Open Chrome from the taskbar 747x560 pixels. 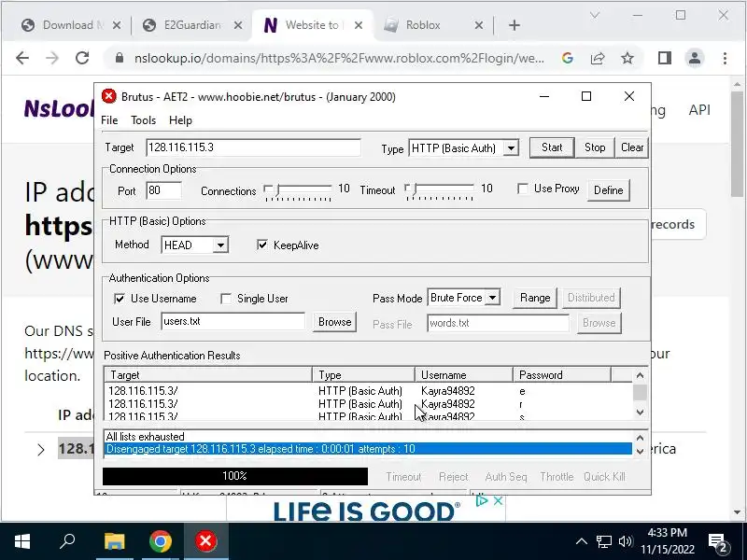161,541
